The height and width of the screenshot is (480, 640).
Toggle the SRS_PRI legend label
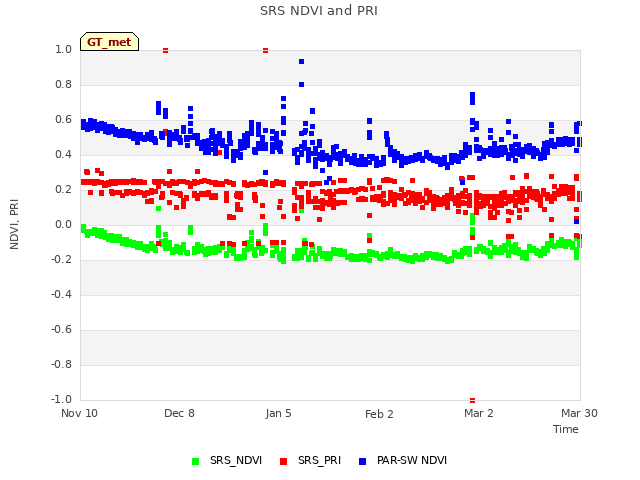319,460
